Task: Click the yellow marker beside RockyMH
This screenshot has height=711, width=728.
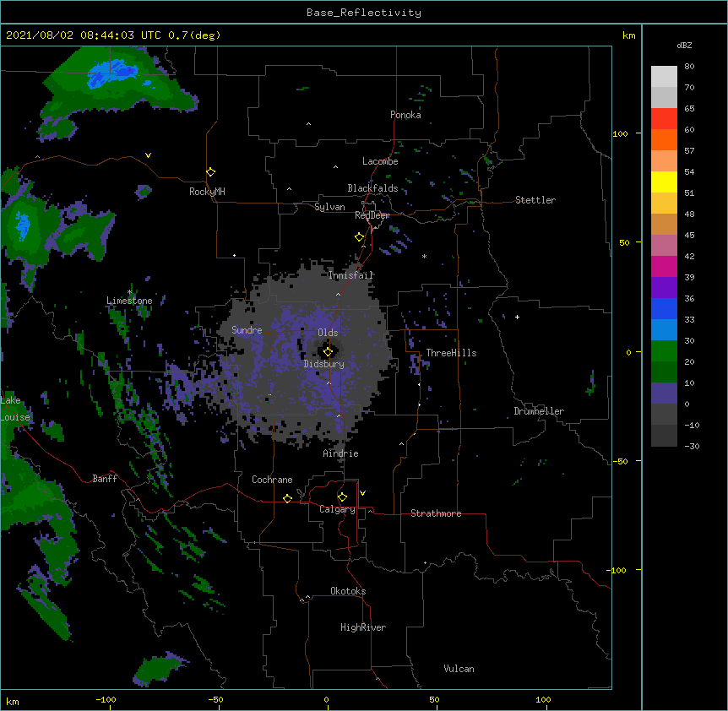Action: [211, 172]
